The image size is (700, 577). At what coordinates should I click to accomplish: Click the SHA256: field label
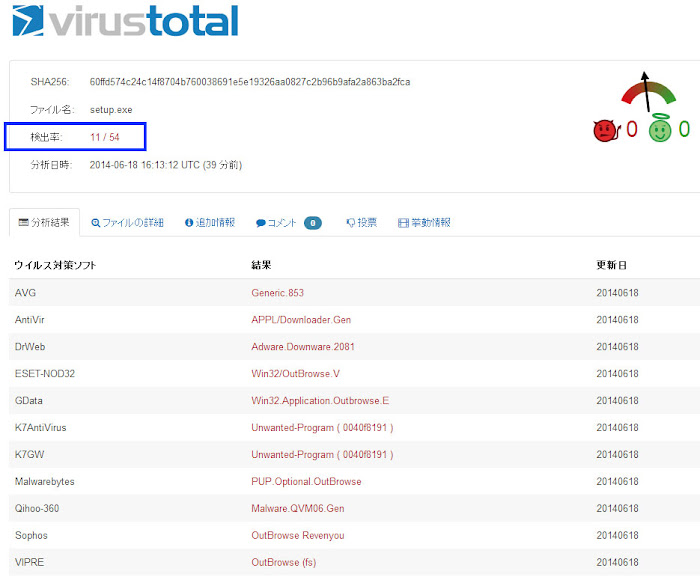pos(50,82)
